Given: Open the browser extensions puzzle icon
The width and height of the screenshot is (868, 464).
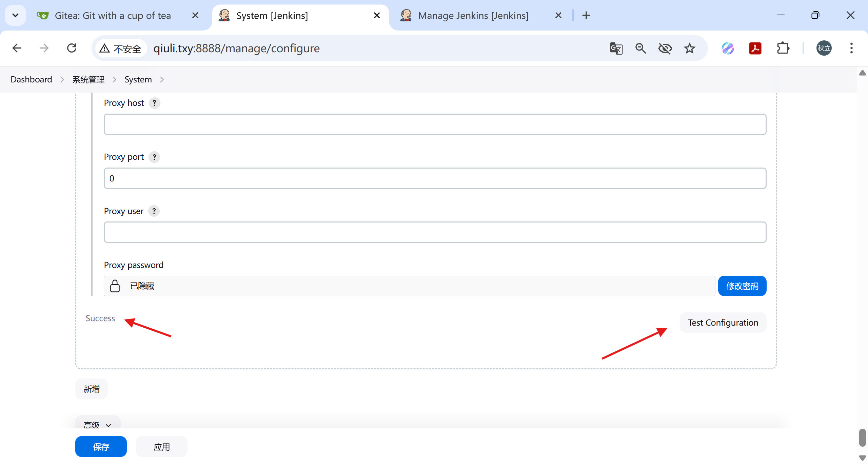Looking at the screenshot, I should (x=783, y=49).
